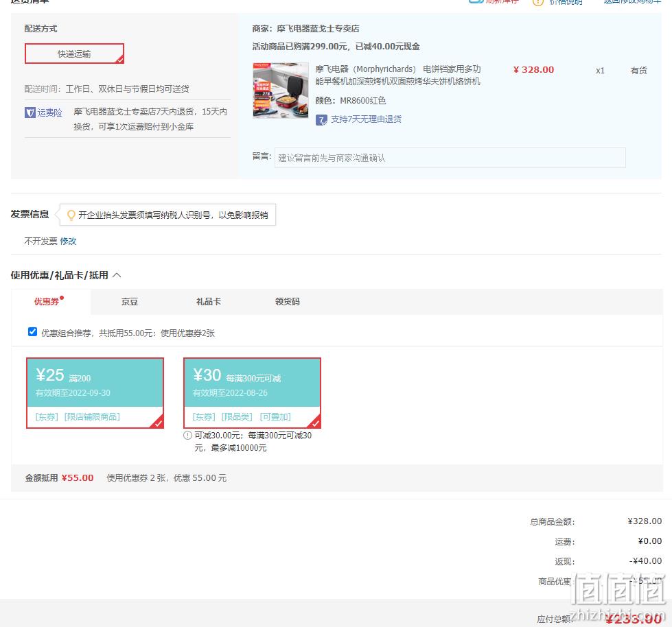Click the 不开发票 invoice status text
Viewport: 672px width, 627px height.
[x=40, y=241]
